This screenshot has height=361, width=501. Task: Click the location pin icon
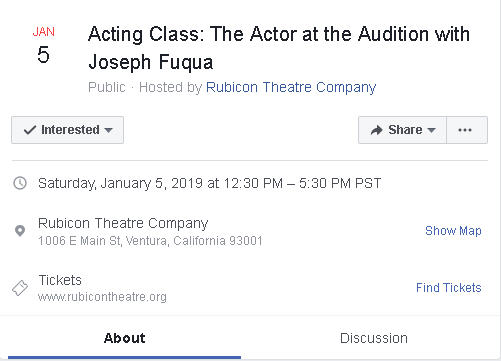(x=20, y=231)
